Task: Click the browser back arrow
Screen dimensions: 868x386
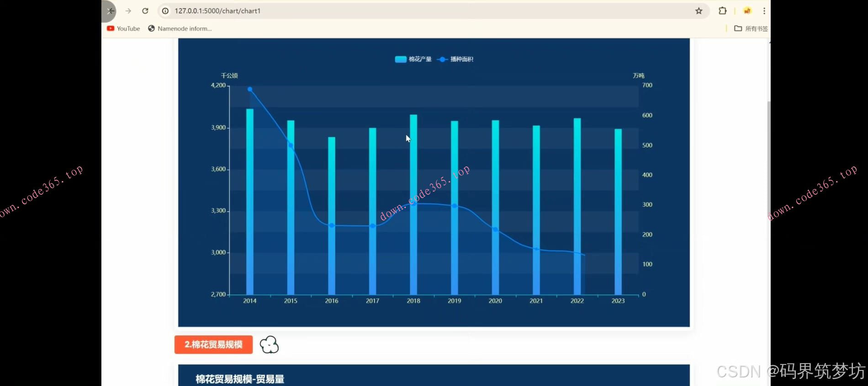Action: [111, 11]
